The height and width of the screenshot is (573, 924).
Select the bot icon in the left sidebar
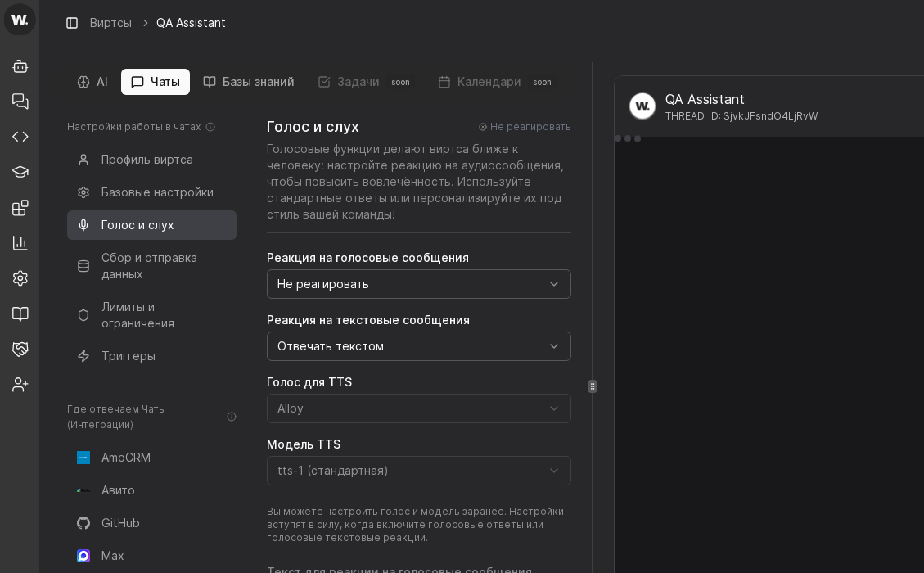pyautogui.click(x=20, y=66)
